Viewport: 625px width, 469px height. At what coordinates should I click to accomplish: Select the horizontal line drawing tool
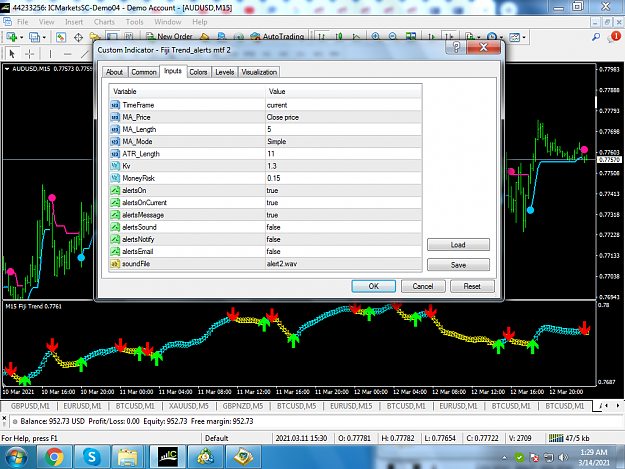tap(68, 53)
